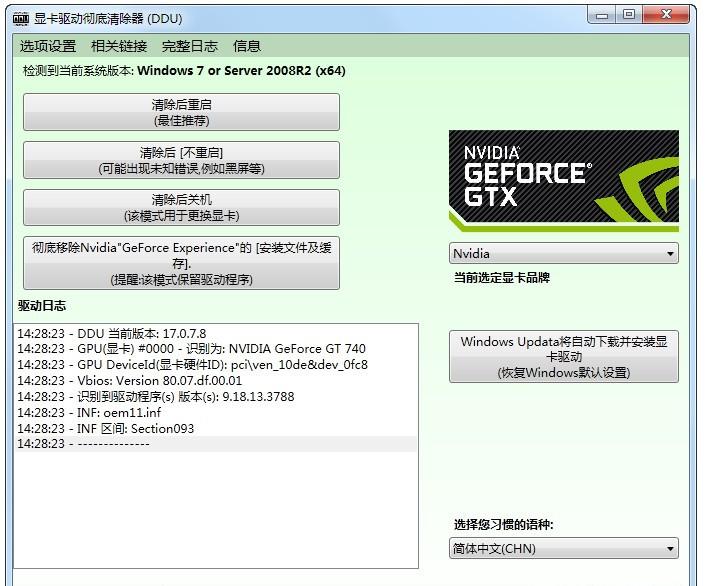Open the 简体中文(CHN) language dropdown
The height and width of the screenshot is (586, 706).
point(564,548)
